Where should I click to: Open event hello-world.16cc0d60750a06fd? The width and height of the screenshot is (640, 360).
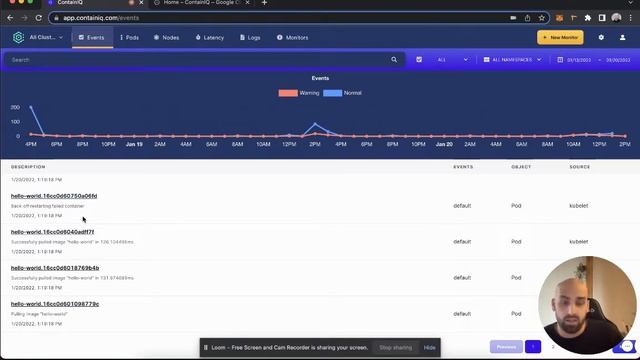click(54, 196)
